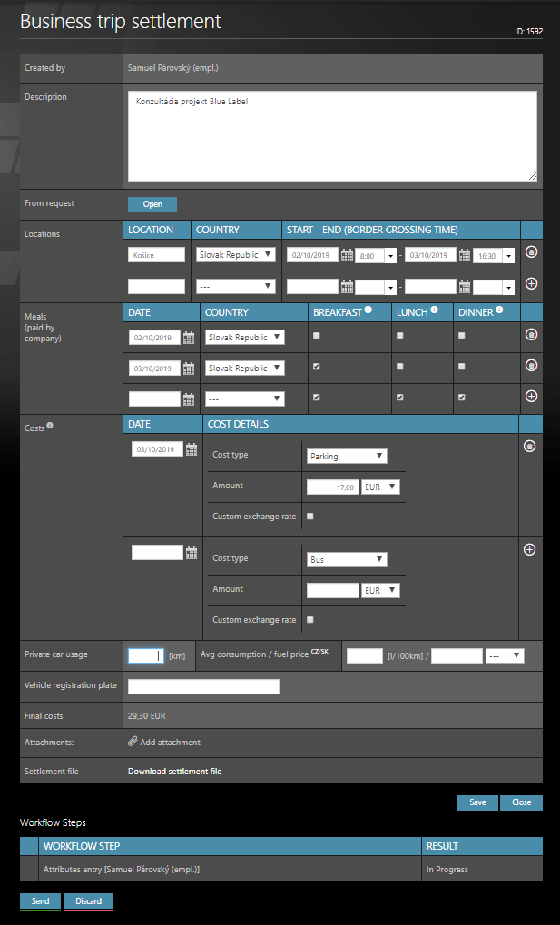The image size is (560, 925).
Task: Click the Open button for From request
Action: pos(152,204)
